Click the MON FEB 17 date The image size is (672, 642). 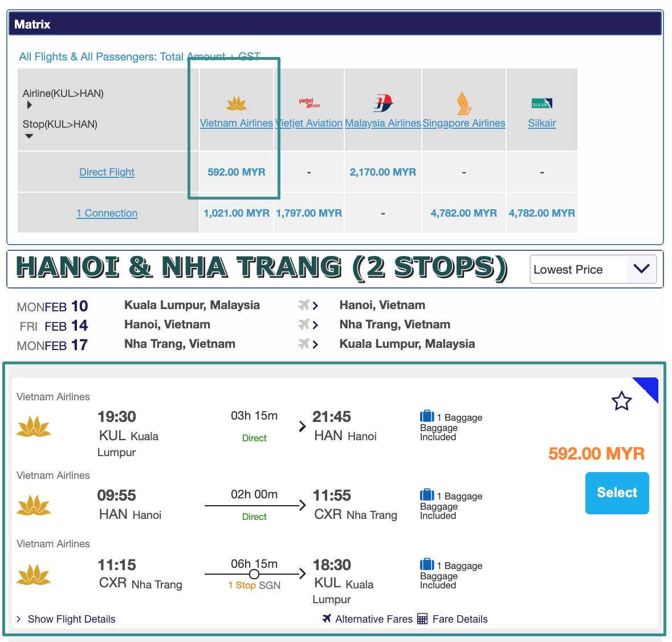tap(52, 345)
